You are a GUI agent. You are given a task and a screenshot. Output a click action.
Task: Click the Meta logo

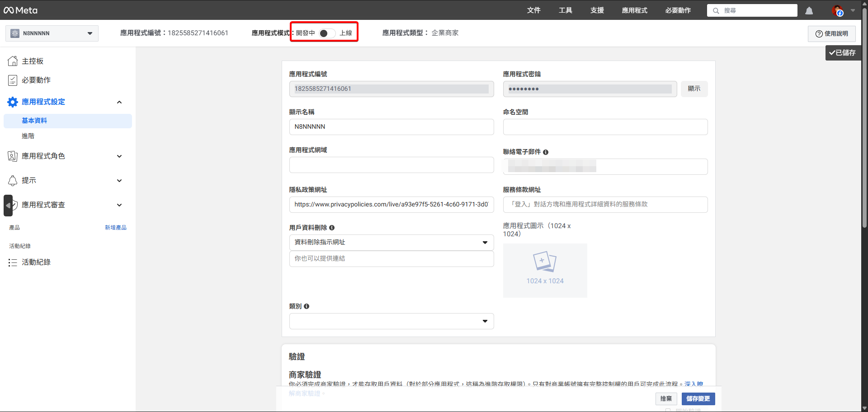(x=20, y=10)
